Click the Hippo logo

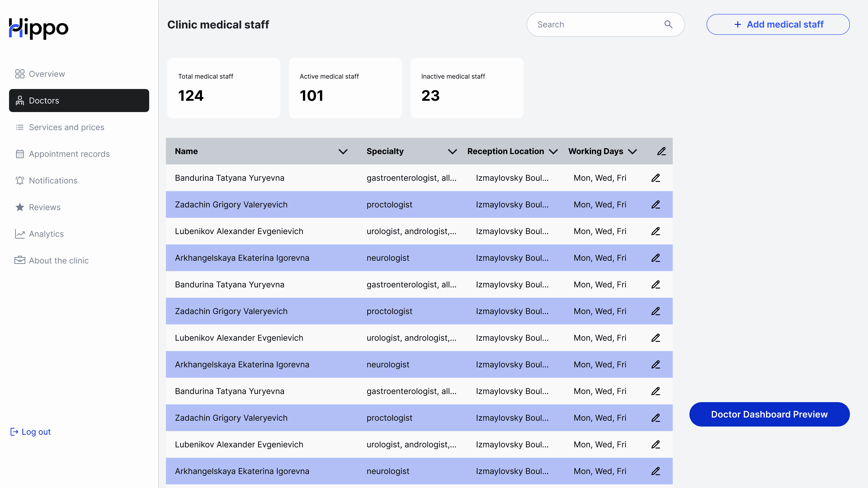pos(38,28)
